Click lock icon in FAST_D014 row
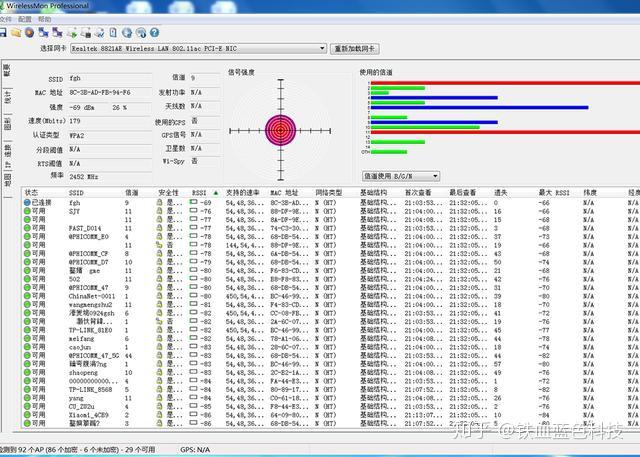 160,228
